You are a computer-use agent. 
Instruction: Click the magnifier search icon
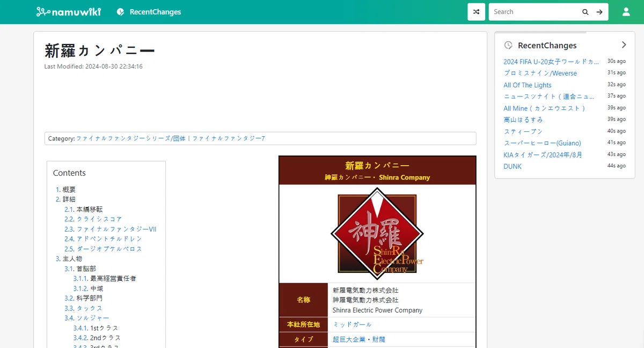586,12
